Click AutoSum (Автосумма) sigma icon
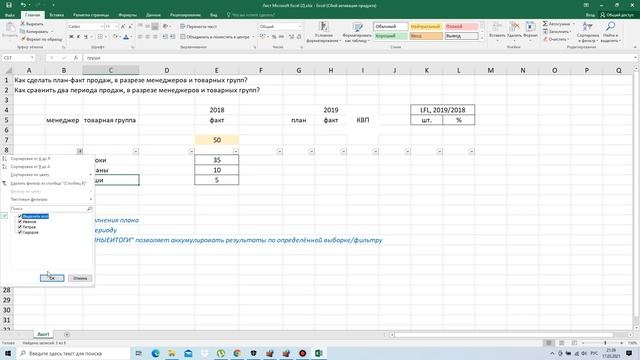Image resolution: width=640 pixels, height=360 pixels. click(545, 24)
